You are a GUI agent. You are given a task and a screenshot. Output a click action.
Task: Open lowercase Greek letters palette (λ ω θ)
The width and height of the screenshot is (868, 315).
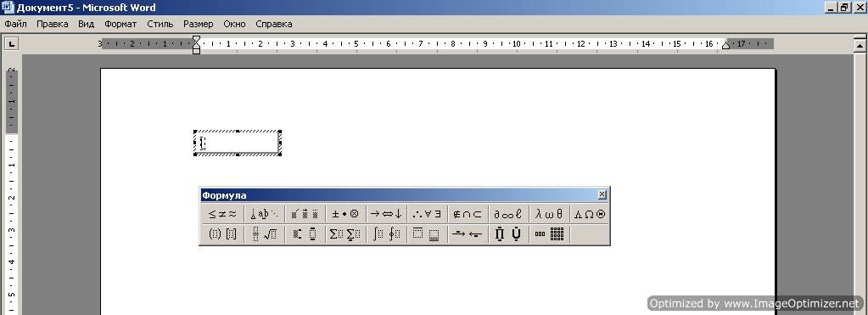coord(549,214)
